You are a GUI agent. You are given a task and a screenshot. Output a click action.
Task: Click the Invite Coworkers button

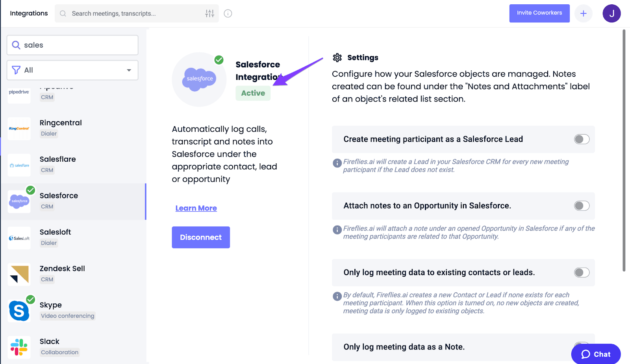tap(539, 13)
